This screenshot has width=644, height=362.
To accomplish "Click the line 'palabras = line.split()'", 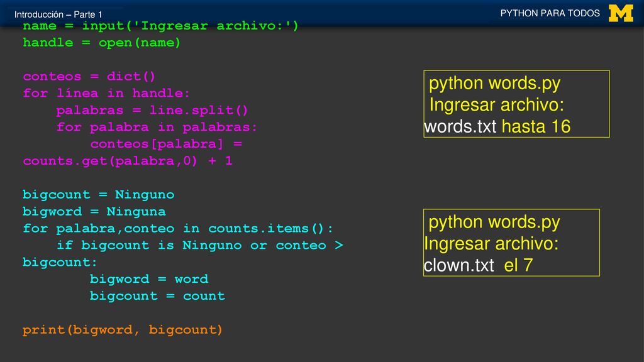I will tap(152, 110).
